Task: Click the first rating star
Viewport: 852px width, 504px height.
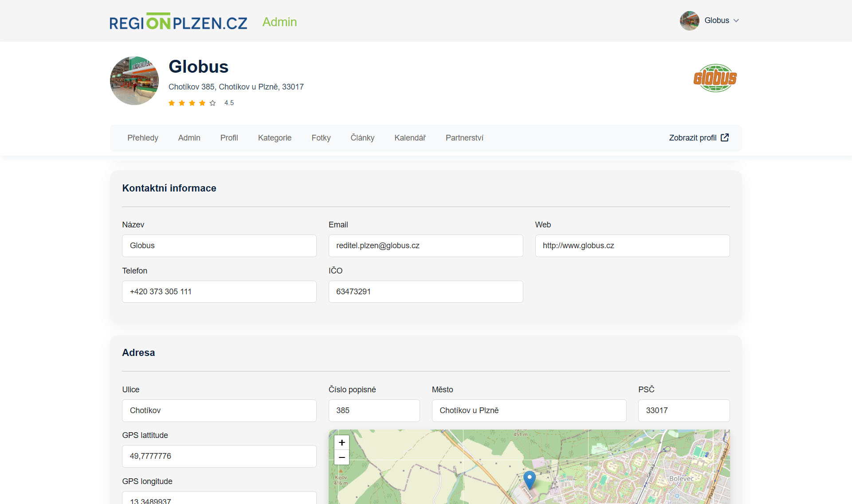Action: (172, 103)
